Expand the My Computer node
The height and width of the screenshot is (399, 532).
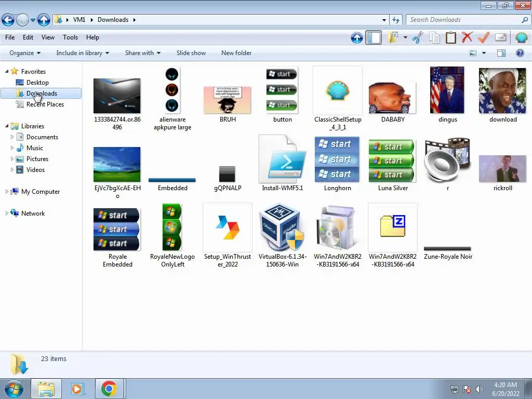tap(7, 191)
